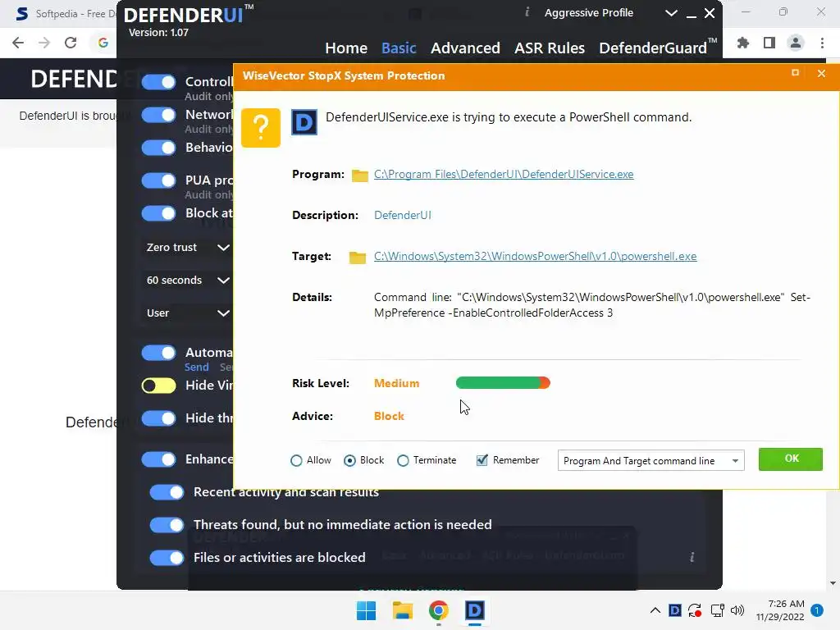Click Chrome back arrow
The width and height of the screenshot is (840, 630).
click(x=18, y=43)
